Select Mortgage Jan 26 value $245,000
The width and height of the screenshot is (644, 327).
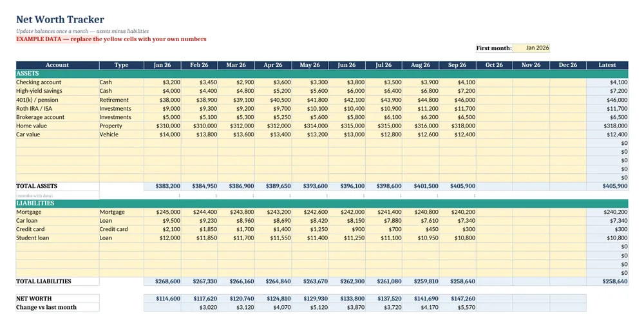coord(163,212)
